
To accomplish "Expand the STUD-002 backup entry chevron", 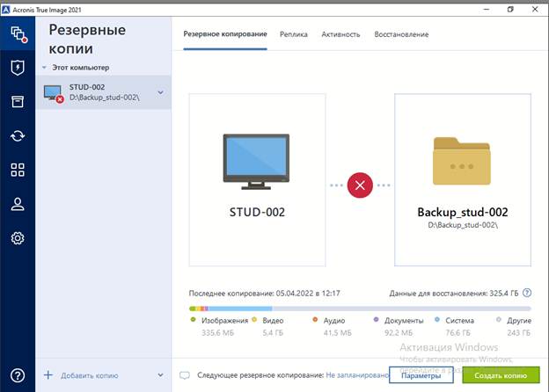I will (x=160, y=92).
